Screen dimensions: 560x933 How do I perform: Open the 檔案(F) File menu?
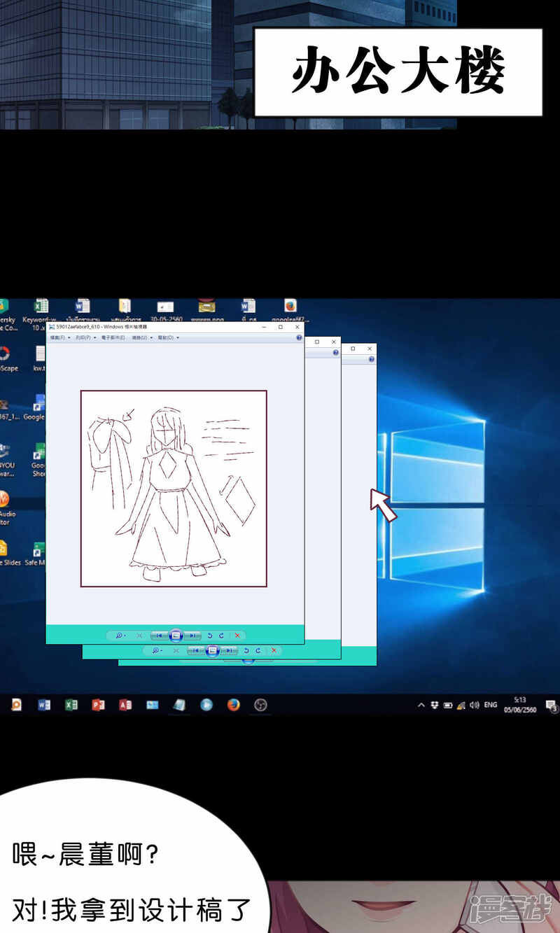59,337
